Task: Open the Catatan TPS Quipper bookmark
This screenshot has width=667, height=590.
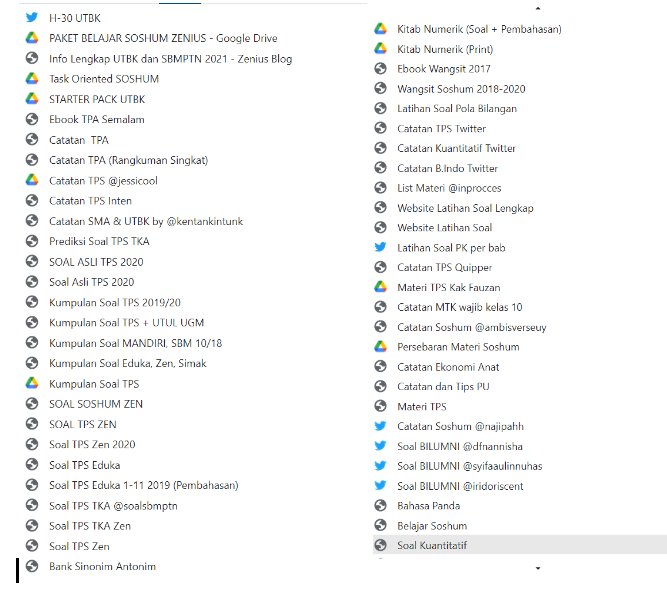Action: 445,268
